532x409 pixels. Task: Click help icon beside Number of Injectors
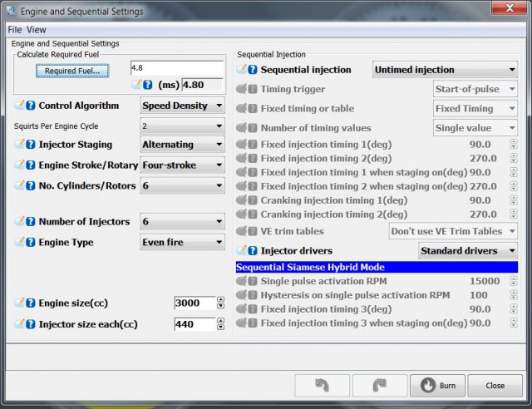click(31, 222)
